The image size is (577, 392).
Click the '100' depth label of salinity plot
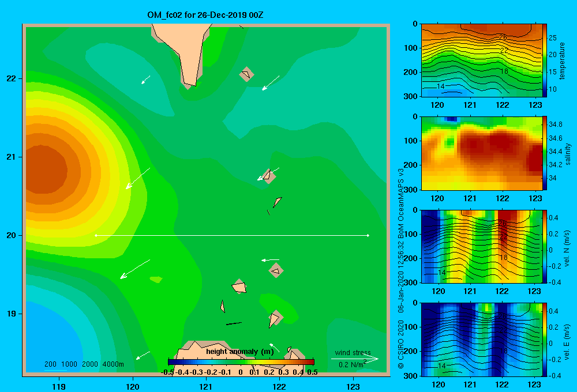coord(411,141)
